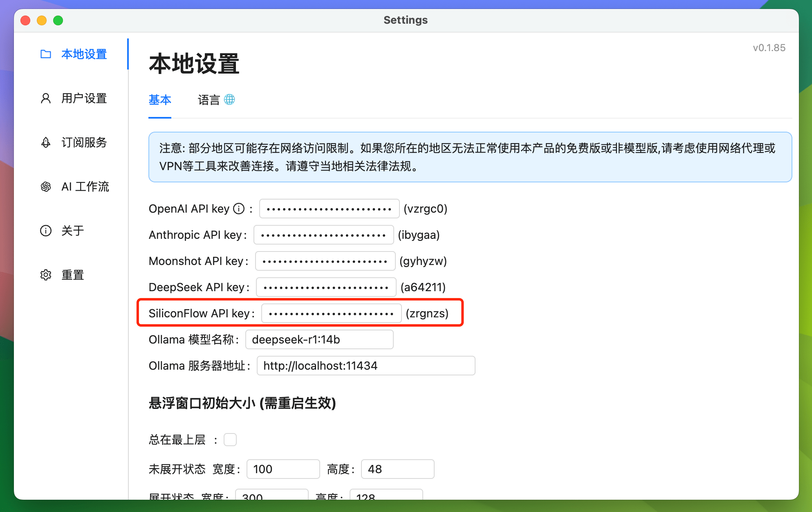
Task: Click the AI 工作流 swirl icon
Action: click(46, 186)
